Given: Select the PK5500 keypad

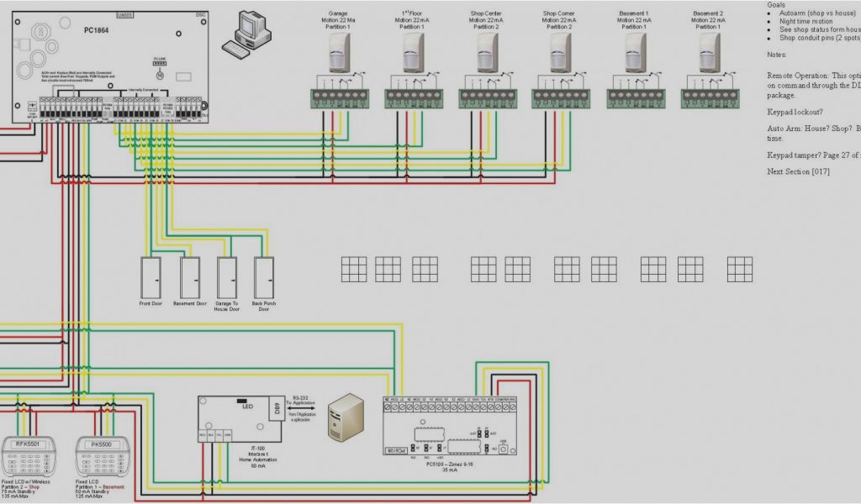Looking at the screenshot, I should tap(99, 456).
